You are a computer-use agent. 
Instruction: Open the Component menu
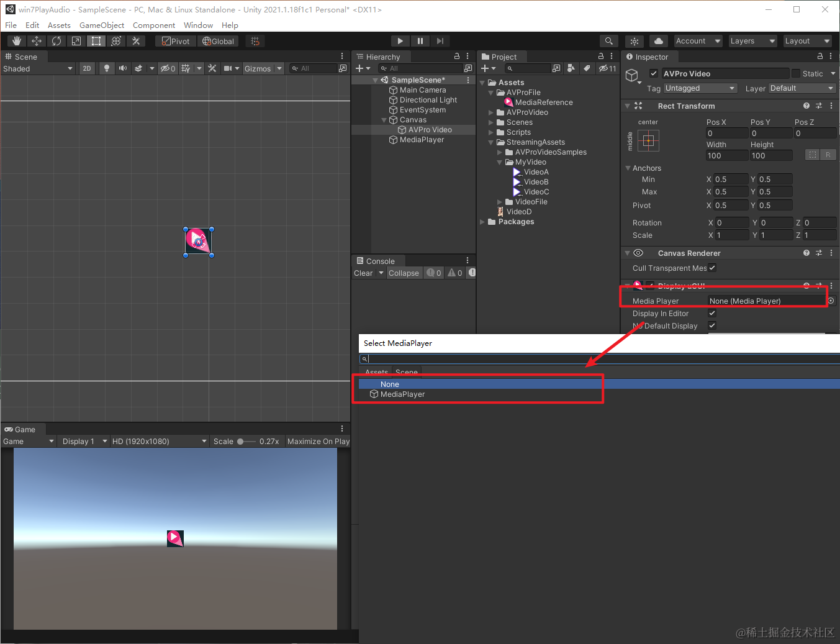coord(154,25)
